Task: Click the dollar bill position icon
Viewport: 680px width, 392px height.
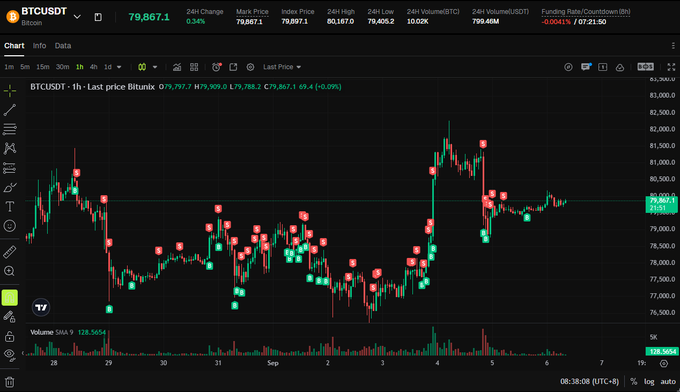Action: click(x=602, y=67)
